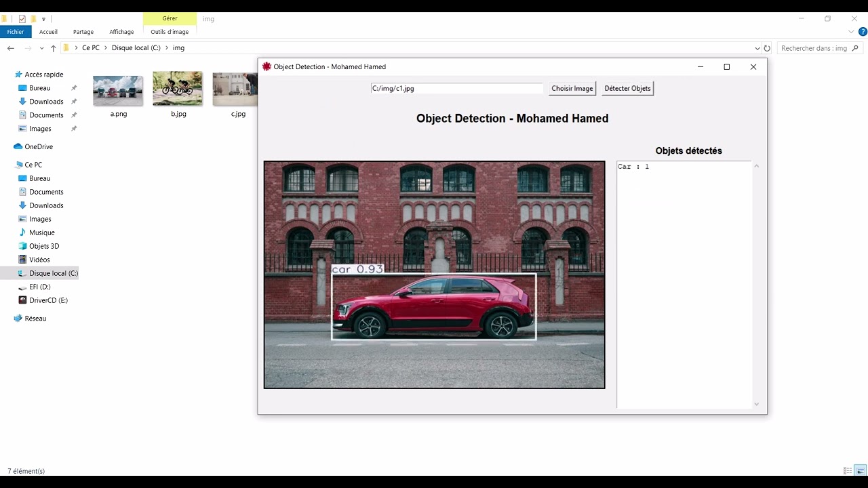Select Ce PC in the navigation pane
The width and height of the screenshot is (868, 488).
[x=33, y=165]
